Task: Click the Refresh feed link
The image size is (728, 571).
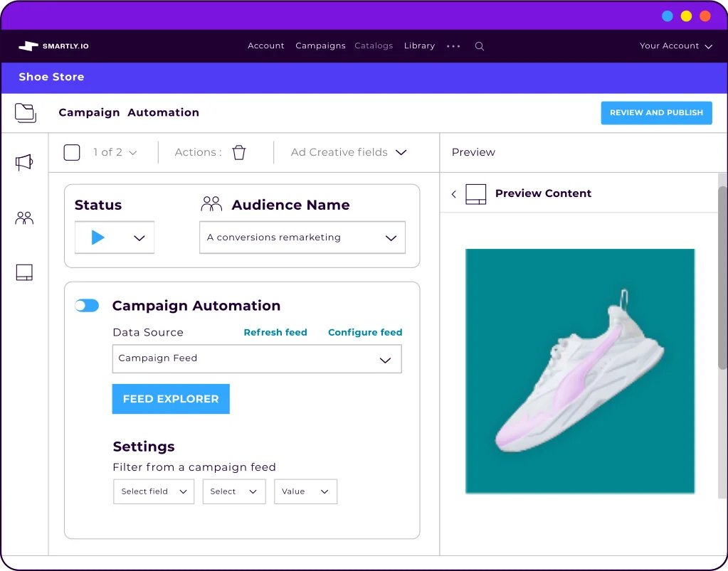Action: [x=275, y=332]
